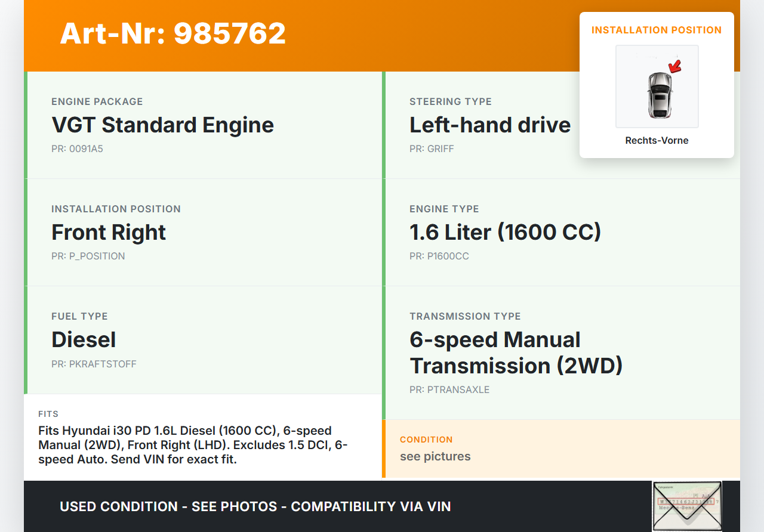The height and width of the screenshot is (532, 764).
Task: Click the silver top-view car image
Action: [659, 95]
